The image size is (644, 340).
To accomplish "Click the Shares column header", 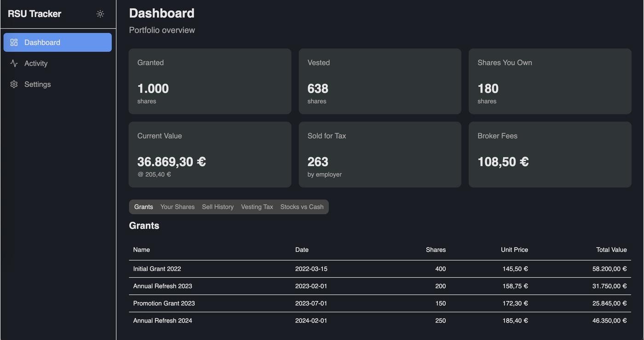I will [436, 250].
